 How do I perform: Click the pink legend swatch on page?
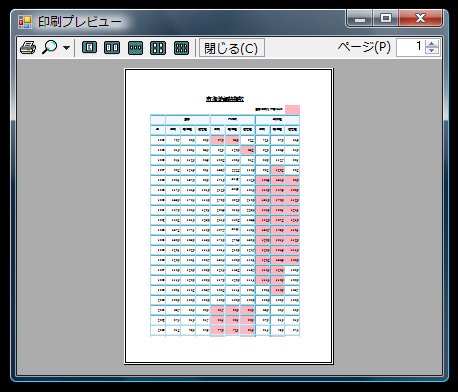(x=292, y=109)
